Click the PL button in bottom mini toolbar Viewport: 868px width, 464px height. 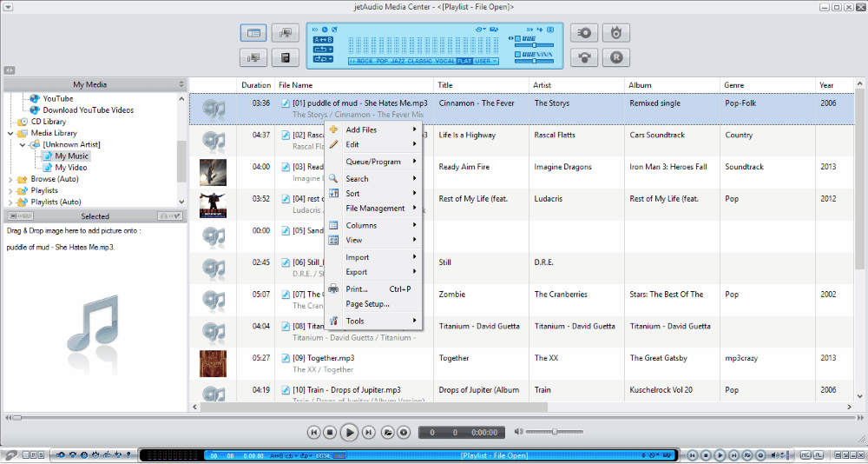(819, 455)
